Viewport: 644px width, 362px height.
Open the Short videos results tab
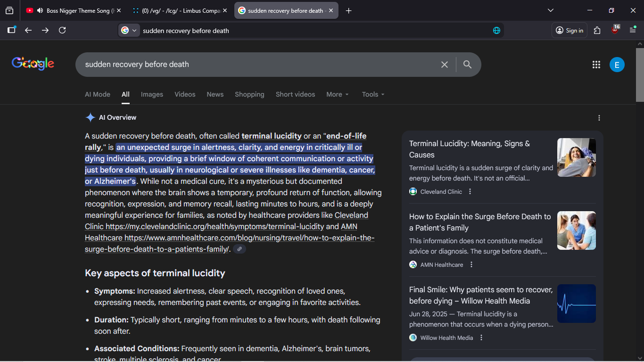[295, 94]
